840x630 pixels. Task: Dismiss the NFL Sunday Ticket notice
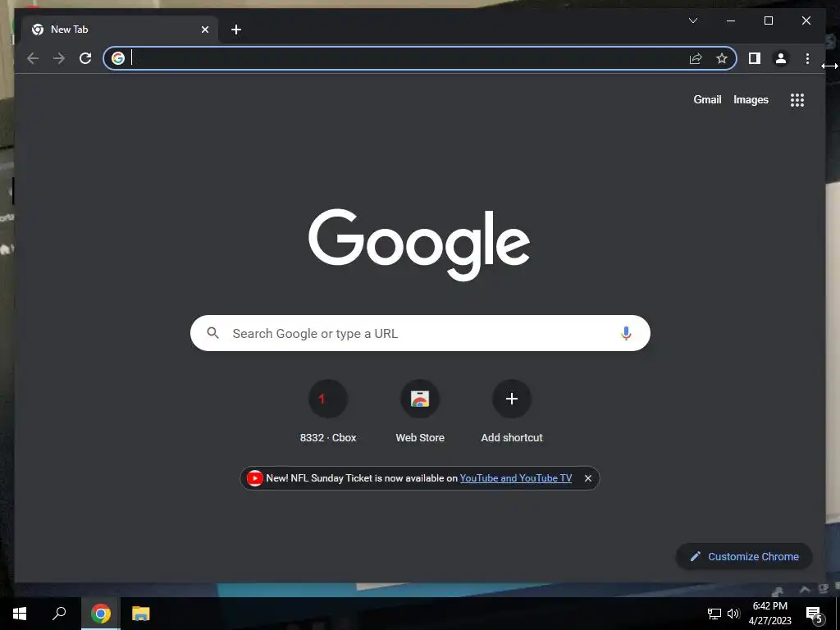587,478
